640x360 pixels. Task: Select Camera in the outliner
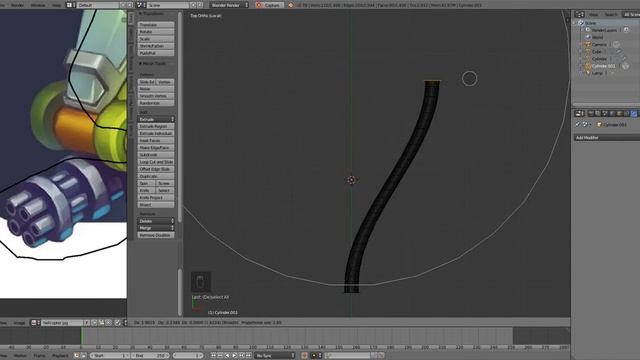(599, 44)
